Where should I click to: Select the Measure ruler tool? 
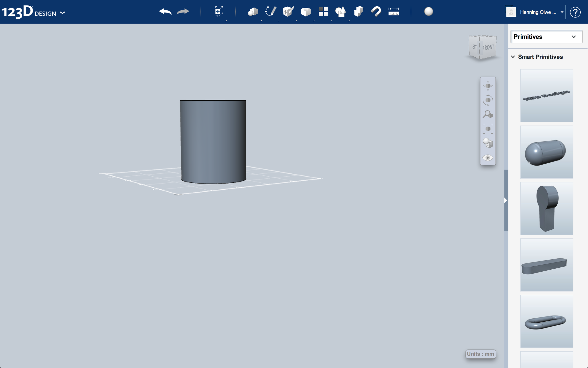coord(393,12)
